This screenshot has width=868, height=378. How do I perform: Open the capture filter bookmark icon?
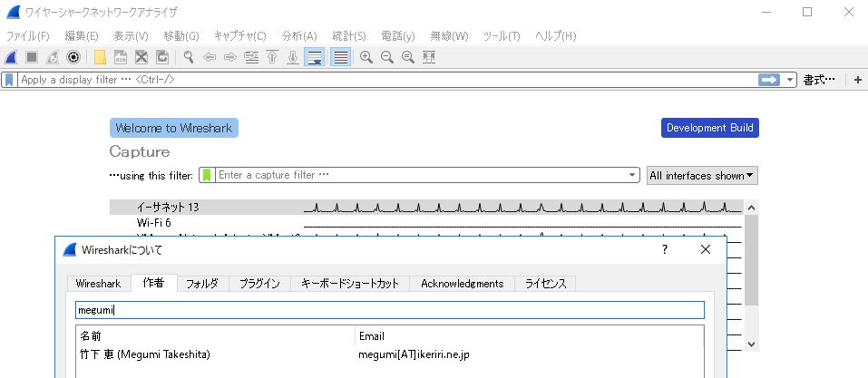pyautogui.click(x=207, y=176)
